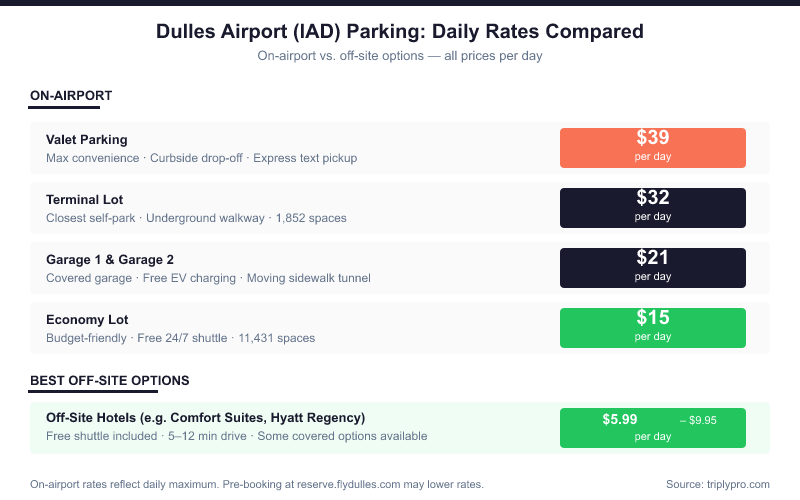Select the green $15 Economy Lot badge
This screenshot has width=800, height=500.
tap(652, 327)
